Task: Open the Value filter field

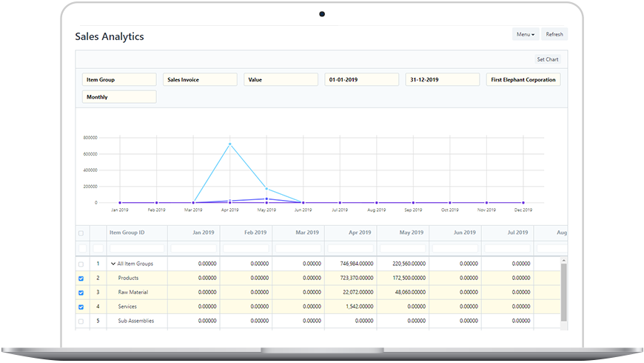Action: (281, 79)
